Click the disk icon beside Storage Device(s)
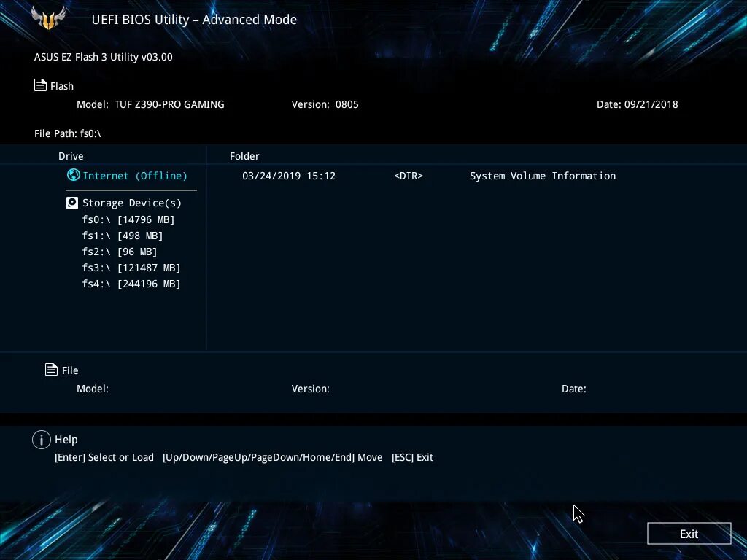This screenshot has width=747, height=560. (x=72, y=203)
